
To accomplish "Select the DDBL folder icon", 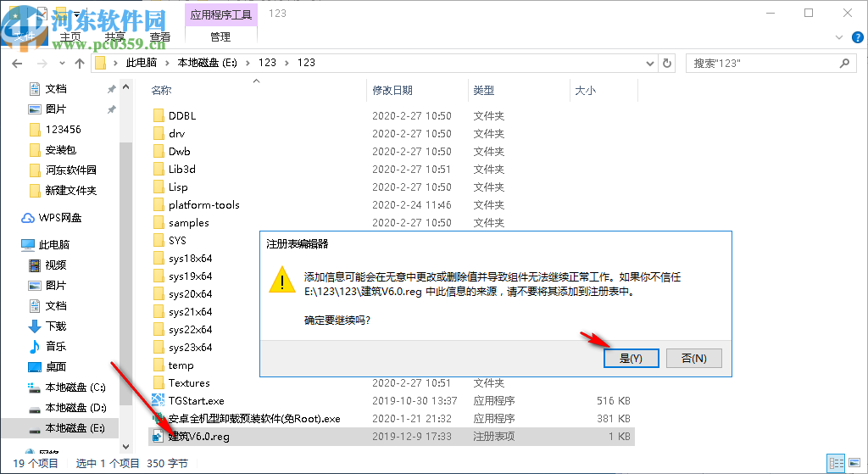I will [x=159, y=115].
